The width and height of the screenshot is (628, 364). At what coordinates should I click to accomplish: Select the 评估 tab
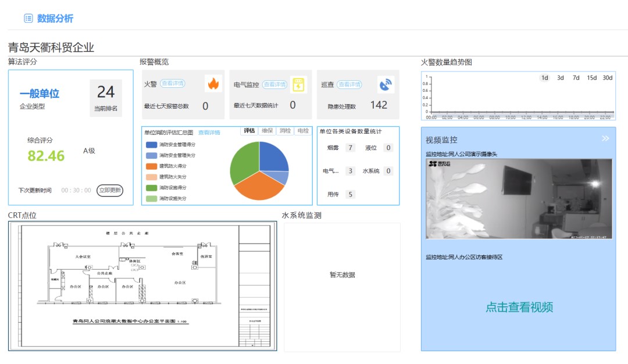click(249, 131)
